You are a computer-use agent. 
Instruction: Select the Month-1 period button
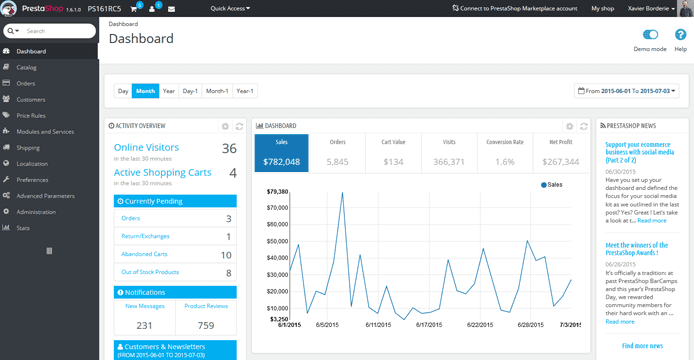217,91
